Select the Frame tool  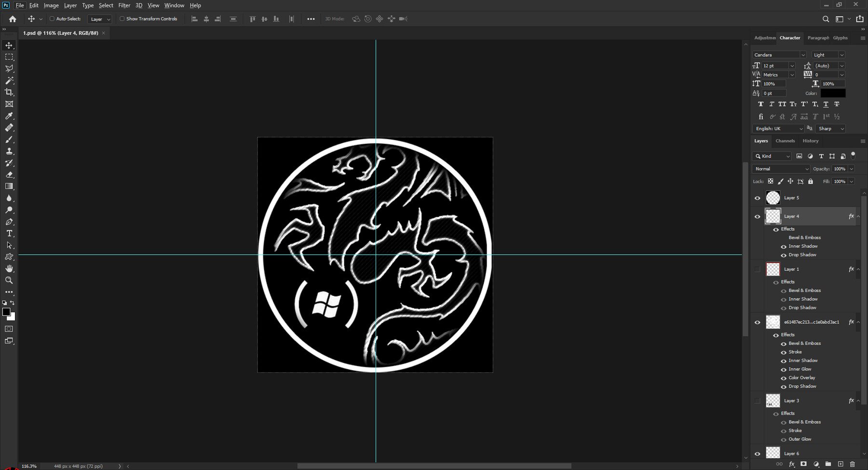(x=9, y=104)
